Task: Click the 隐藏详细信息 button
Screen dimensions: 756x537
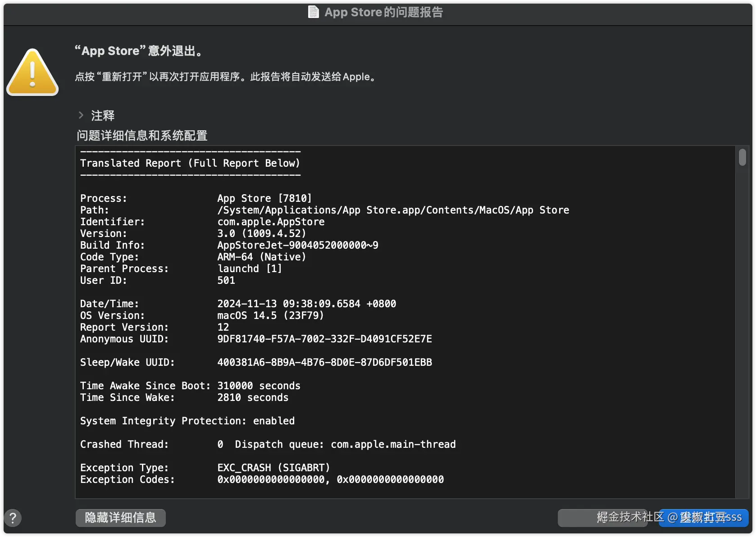Action: click(121, 518)
